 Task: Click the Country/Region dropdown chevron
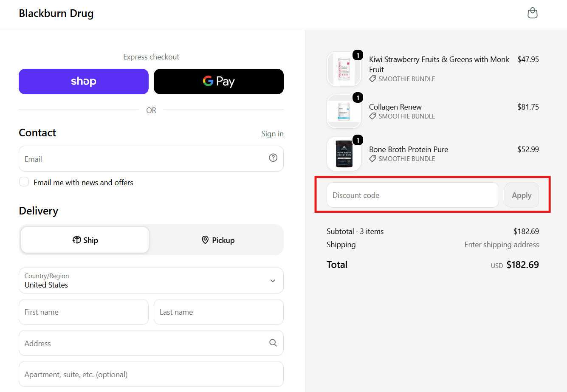[x=273, y=281]
